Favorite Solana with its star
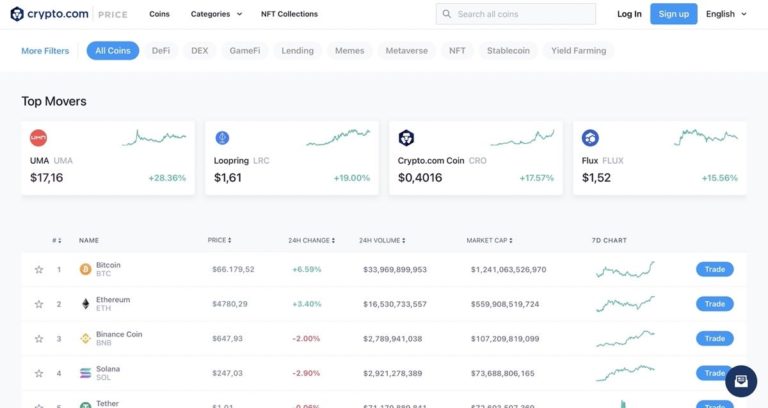The image size is (768, 408). 39,373
